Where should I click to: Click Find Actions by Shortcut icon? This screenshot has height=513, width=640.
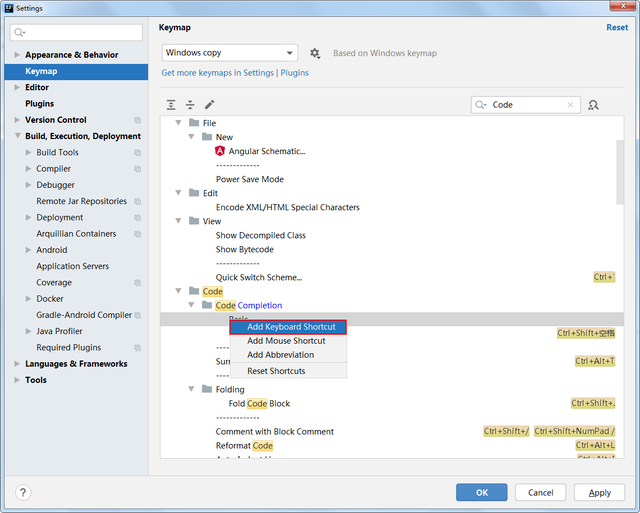pyautogui.click(x=593, y=105)
